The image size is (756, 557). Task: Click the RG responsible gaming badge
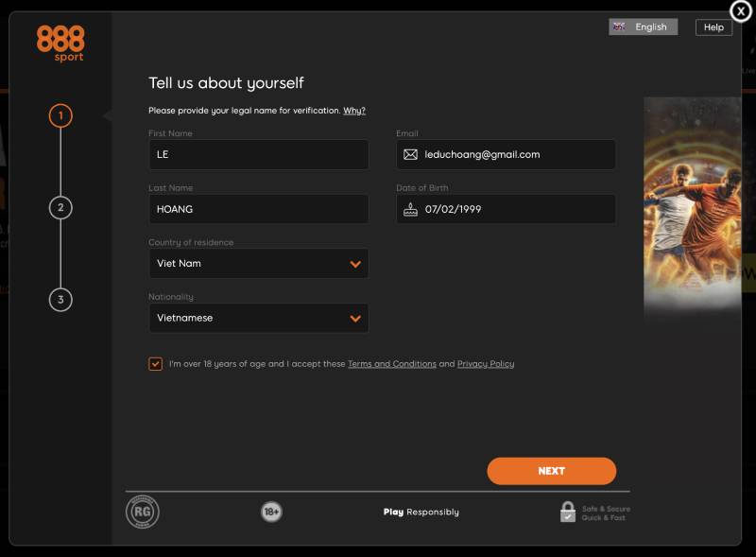pos(143,512)
